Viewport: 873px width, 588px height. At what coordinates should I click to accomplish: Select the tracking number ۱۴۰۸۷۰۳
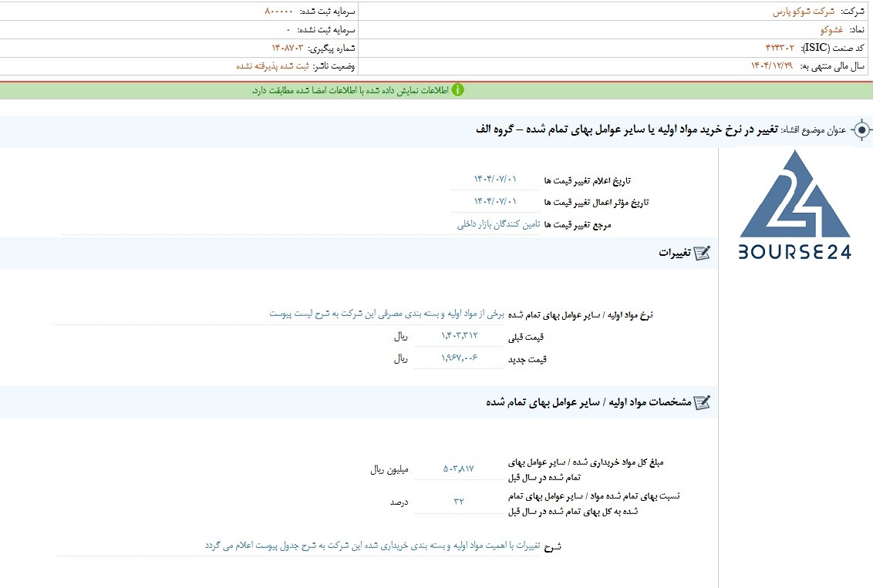pyautogui.click(x=288, y=49)
